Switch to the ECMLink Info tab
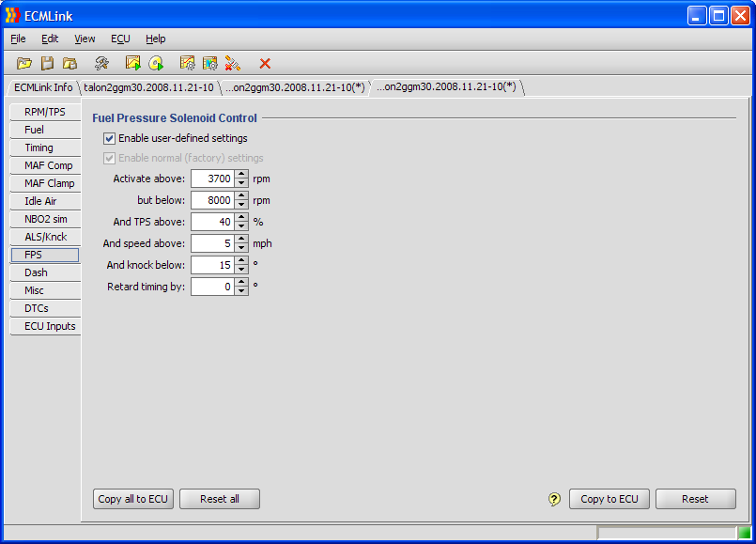 pyautogui.click(x=43, y=87)
